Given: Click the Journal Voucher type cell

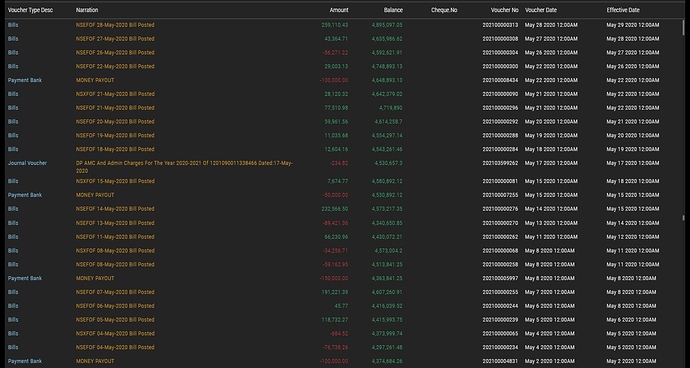Looking at the screenshot, I should click(x=27, y=163).
